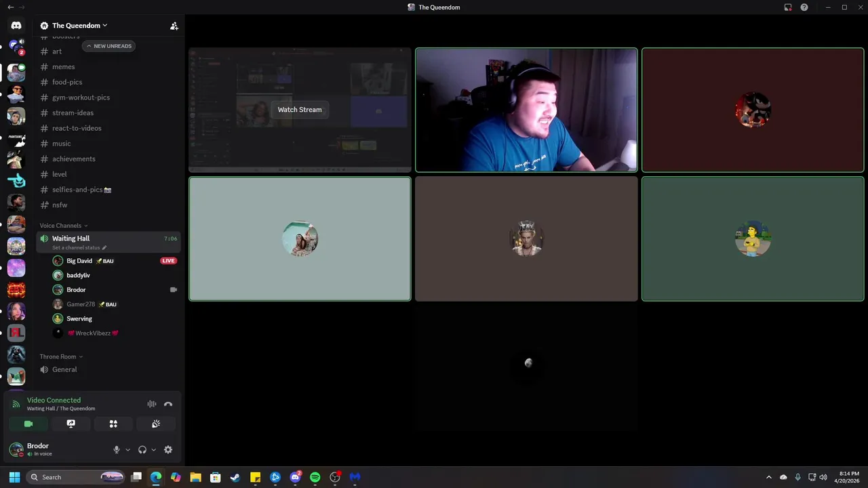Launch Steam from the taskbar
Screen dimensions: 868x488
(235, 477)
